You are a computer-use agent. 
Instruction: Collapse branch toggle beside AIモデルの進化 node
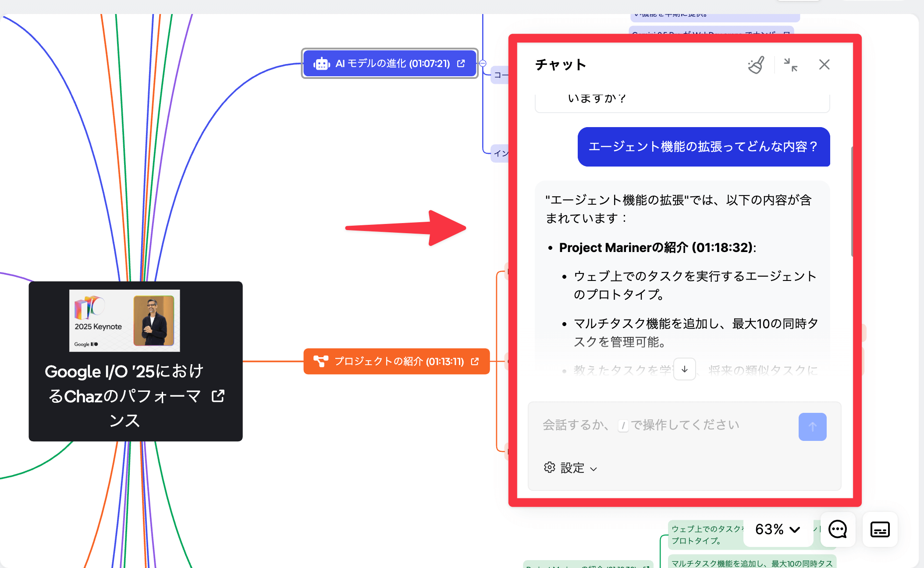point(483,63)
